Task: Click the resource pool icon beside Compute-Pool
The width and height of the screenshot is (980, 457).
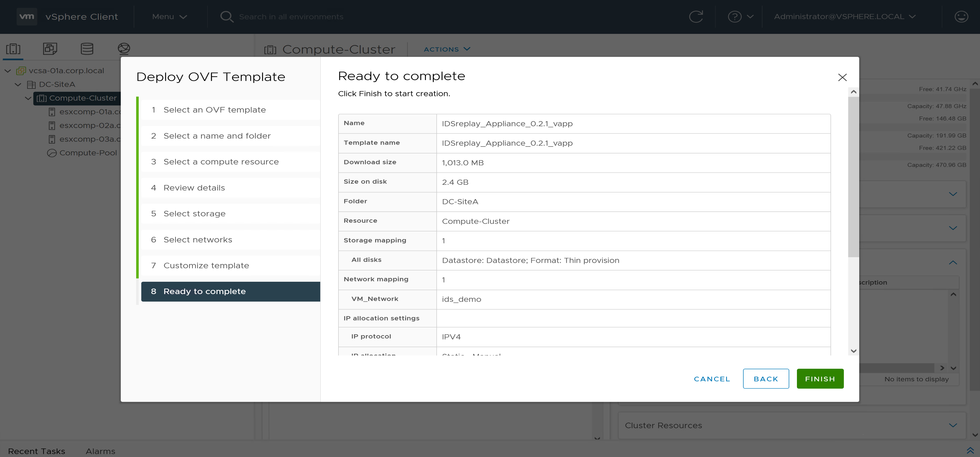Action: tap(52, 153)
